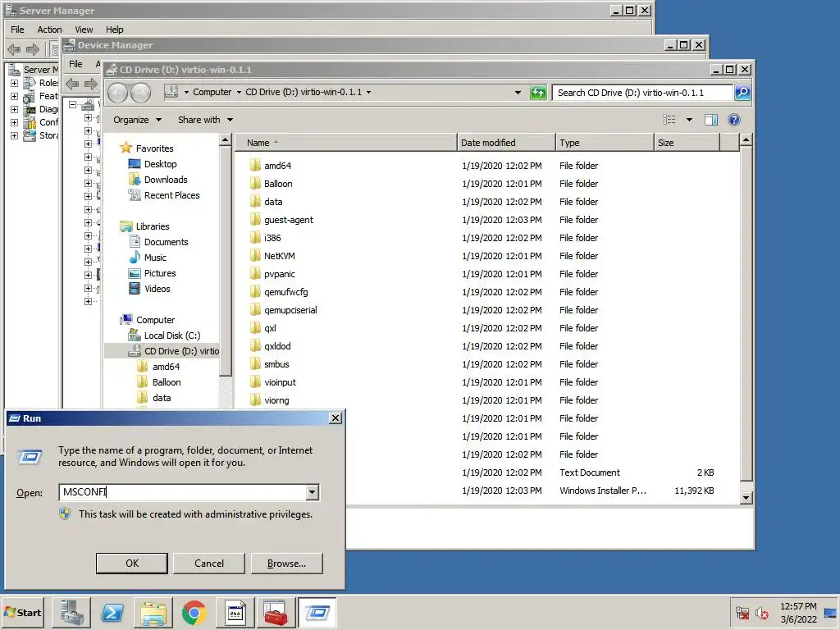Select Desktop under Favorites
This screenshot has width=840, height=630.
[160, 164]
